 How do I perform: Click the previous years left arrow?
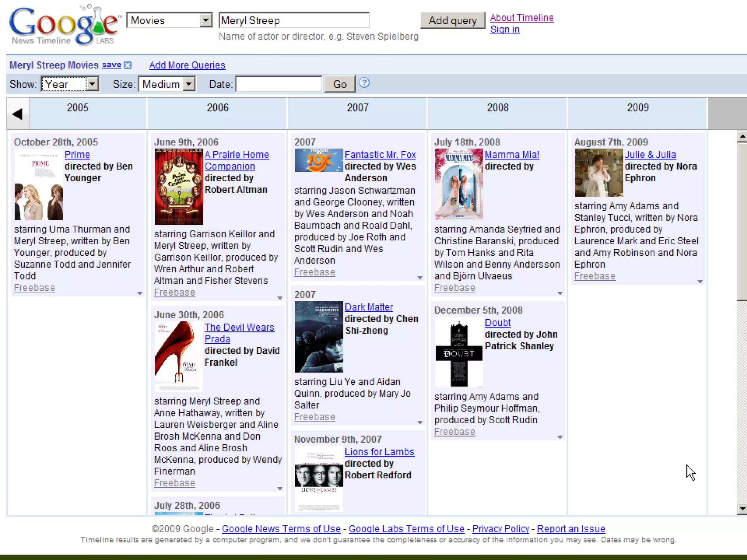(17, 114)
